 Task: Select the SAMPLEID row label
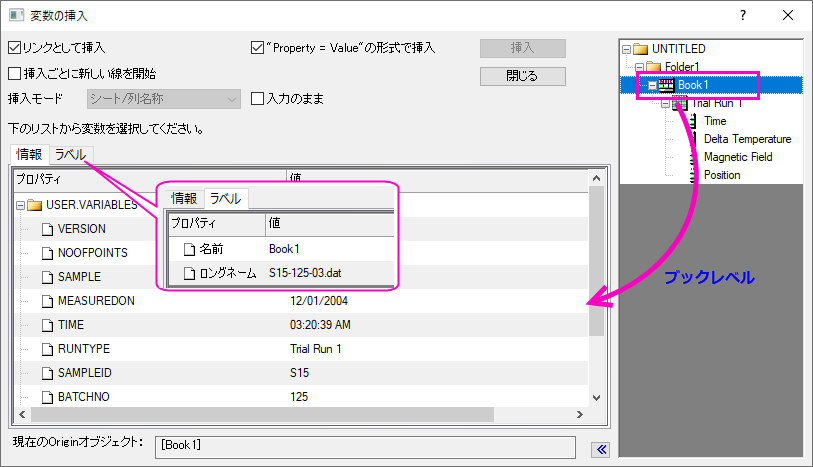point(85,373)
